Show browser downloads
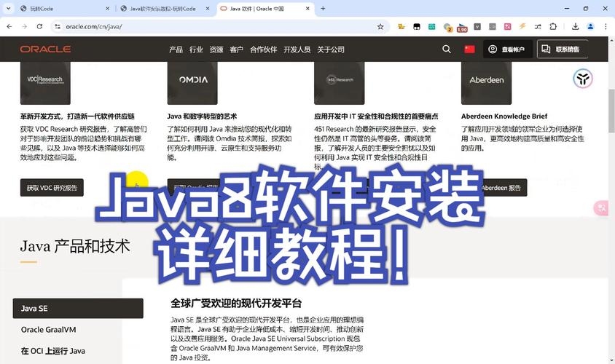 (576, 27)
